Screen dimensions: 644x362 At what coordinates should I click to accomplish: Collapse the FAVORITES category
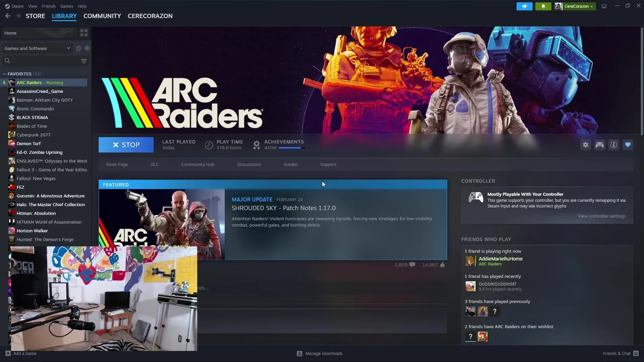[x=4, y=74]
